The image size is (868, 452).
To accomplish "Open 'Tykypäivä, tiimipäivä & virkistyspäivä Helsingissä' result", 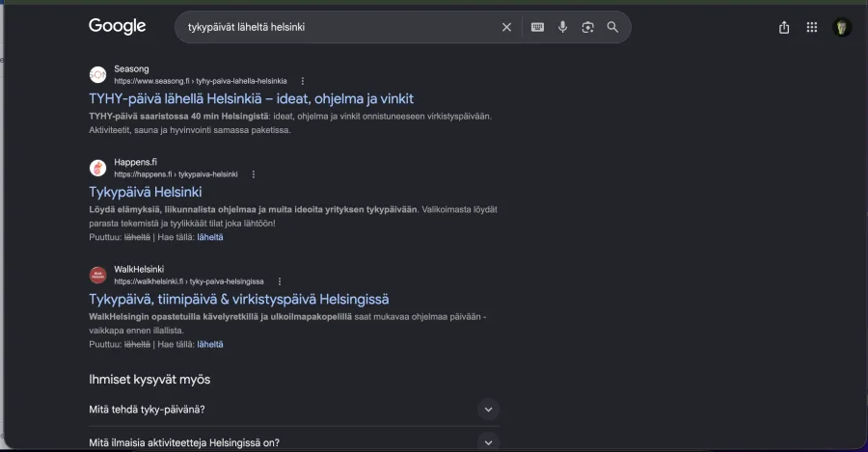I will coord(239,300).
